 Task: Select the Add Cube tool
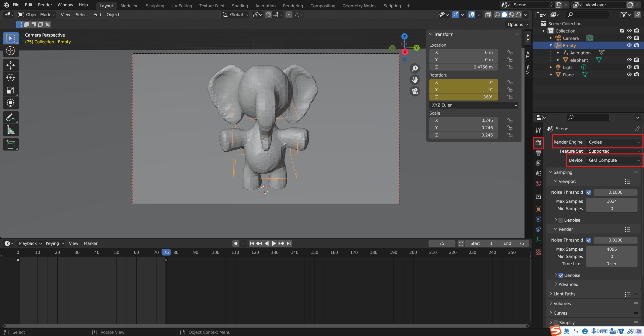coord(11,145)
